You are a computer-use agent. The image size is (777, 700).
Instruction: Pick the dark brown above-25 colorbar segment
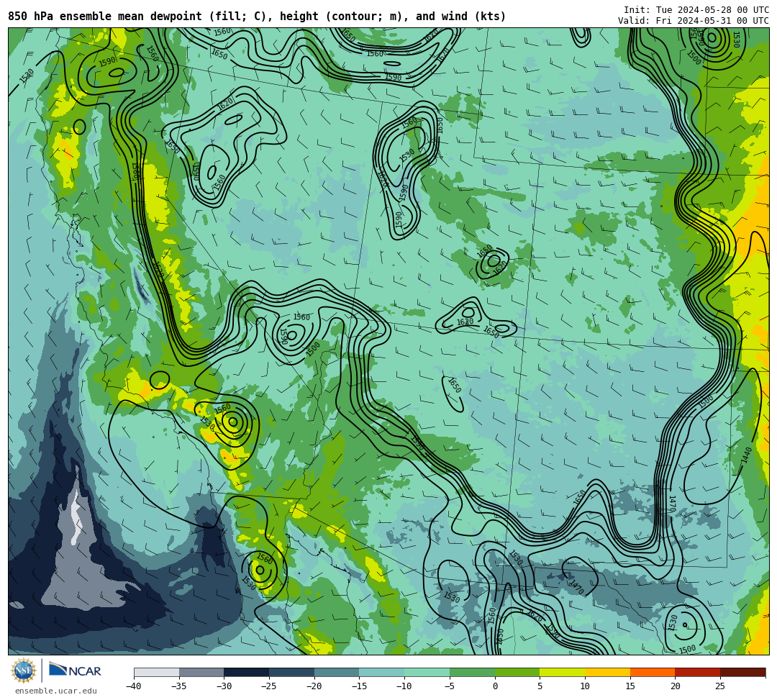742,672
